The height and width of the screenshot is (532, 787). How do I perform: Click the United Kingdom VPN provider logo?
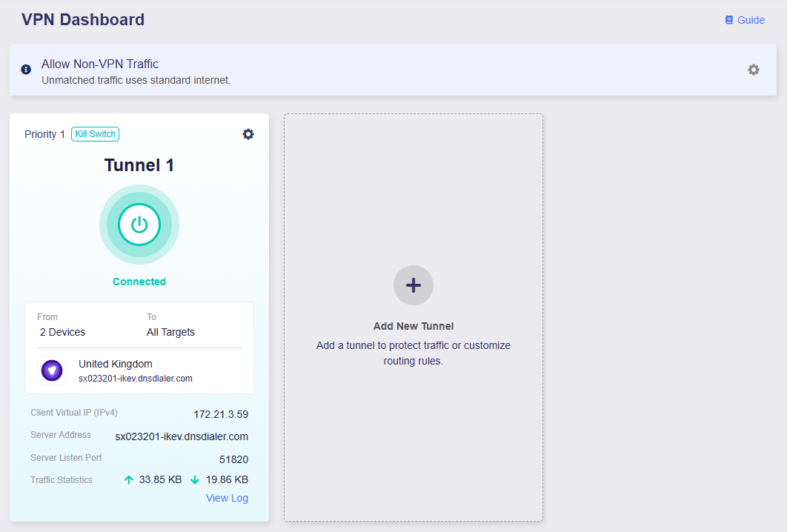52,370
